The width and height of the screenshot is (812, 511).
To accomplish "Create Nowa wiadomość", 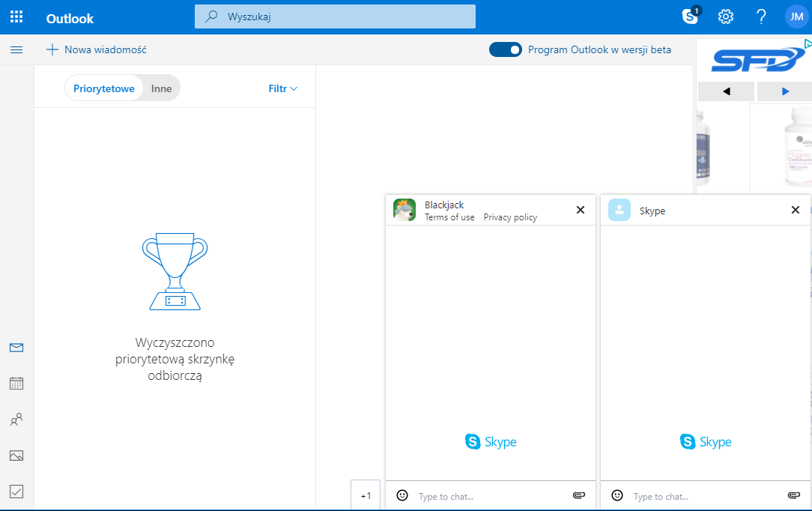I will [97, 49].
